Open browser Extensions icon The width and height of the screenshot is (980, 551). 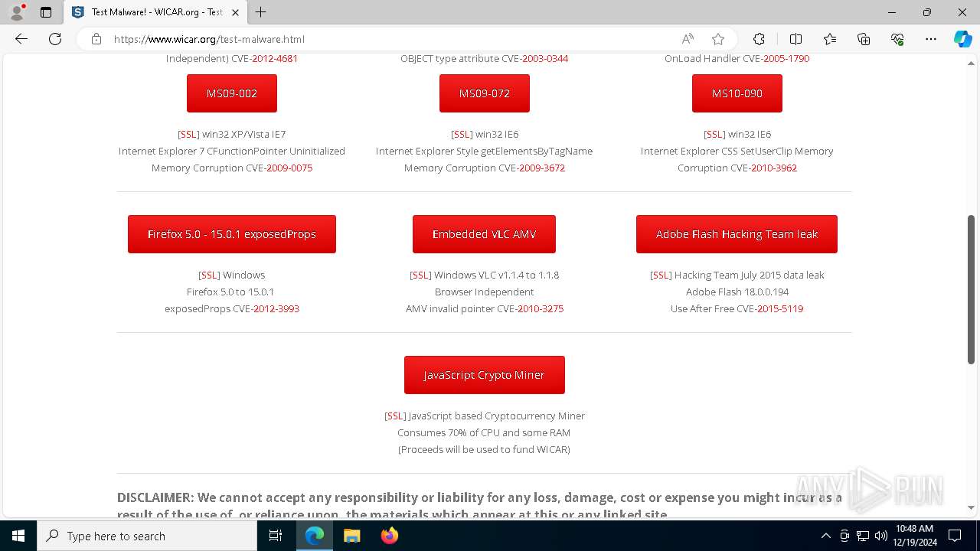(x=759, y=39)
